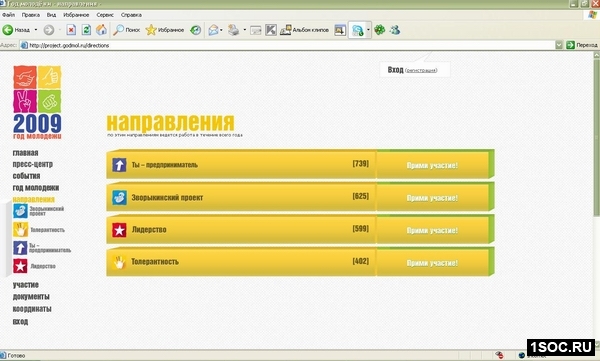Click the Print icon in the toolbar
Viewport: 600px width, 361px height.
233,30
